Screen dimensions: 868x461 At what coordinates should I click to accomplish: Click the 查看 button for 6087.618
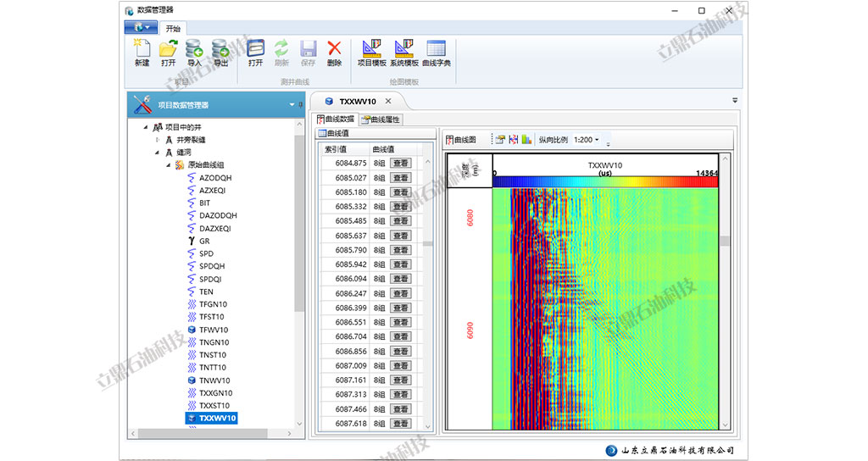(x=400, y=424)
